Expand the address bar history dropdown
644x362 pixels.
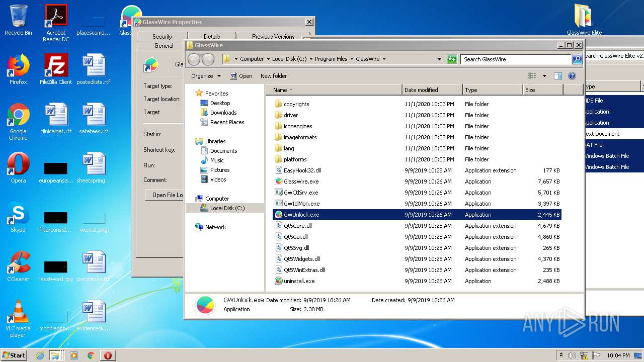tap(439, 59)
